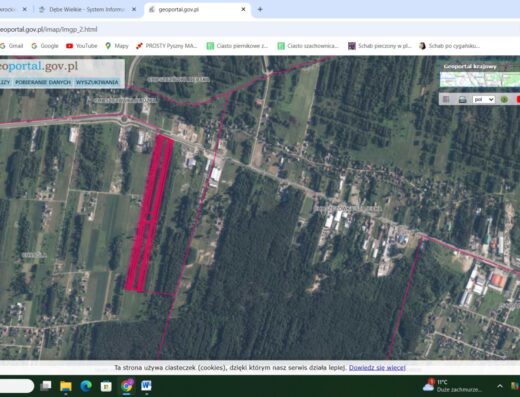Screen dimensions: 520x397
Task: Expand the 'pol' language dropdown
Action: point(483,99)
